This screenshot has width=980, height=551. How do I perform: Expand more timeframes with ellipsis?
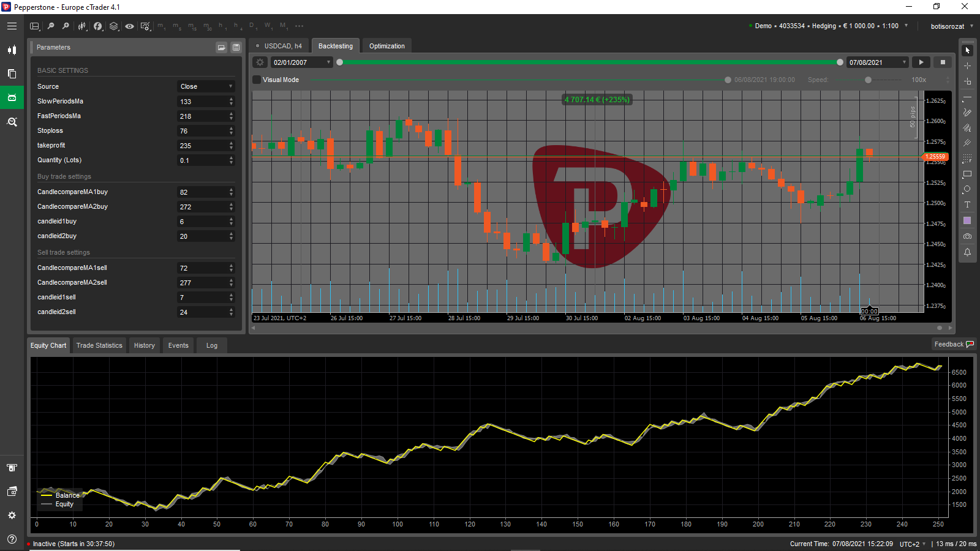300,26
